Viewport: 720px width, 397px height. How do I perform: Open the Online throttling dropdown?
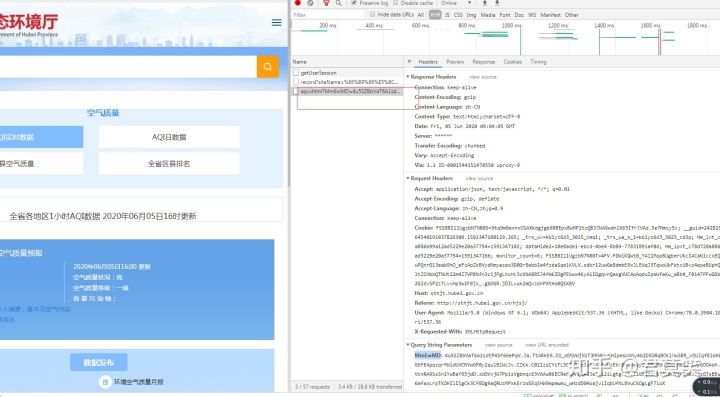[456, 3]
